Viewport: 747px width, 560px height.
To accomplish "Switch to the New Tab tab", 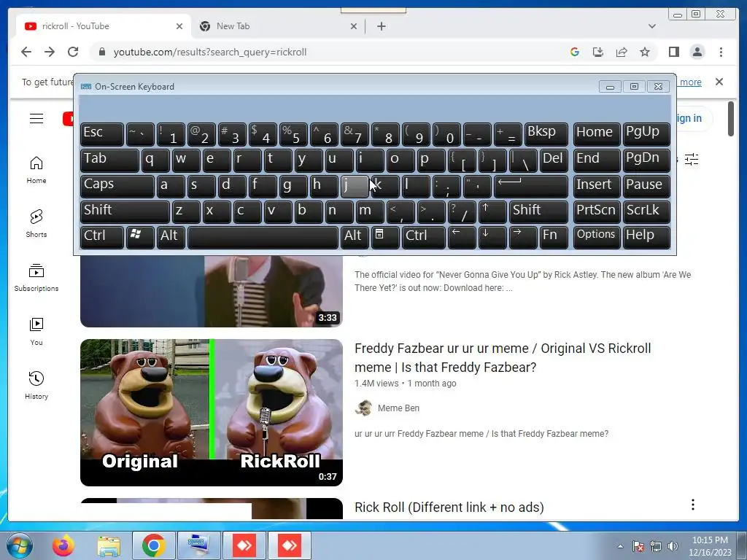I will [278, 26].
